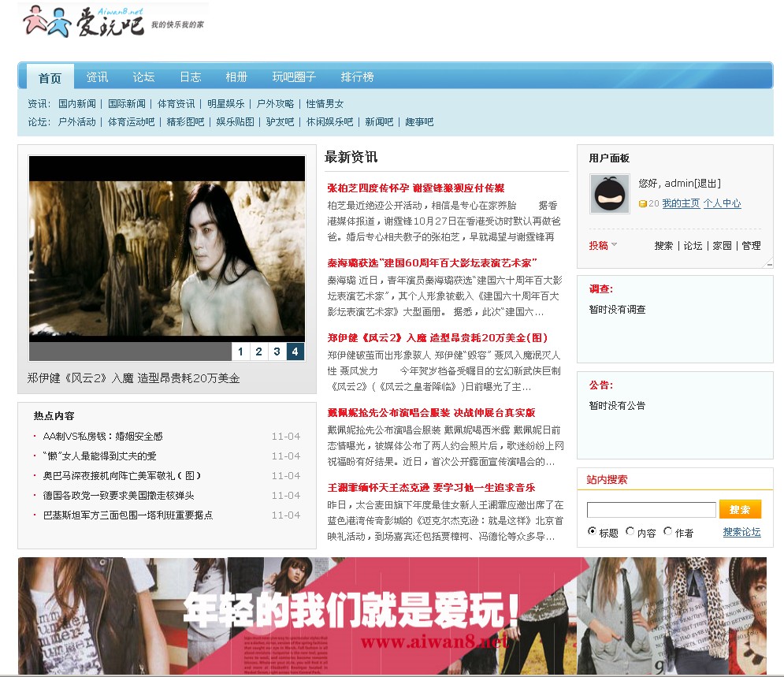Go to the 玩吧圈子 tab

click(x=294, y=77)
